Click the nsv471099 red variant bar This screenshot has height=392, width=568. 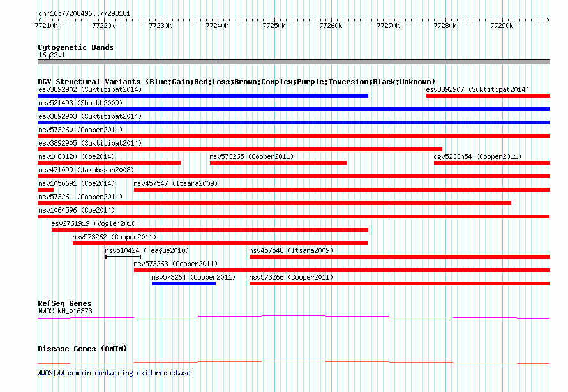294,176
